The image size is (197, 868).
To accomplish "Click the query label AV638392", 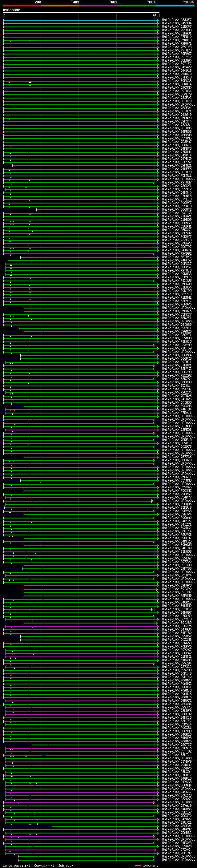I will 11,10.
